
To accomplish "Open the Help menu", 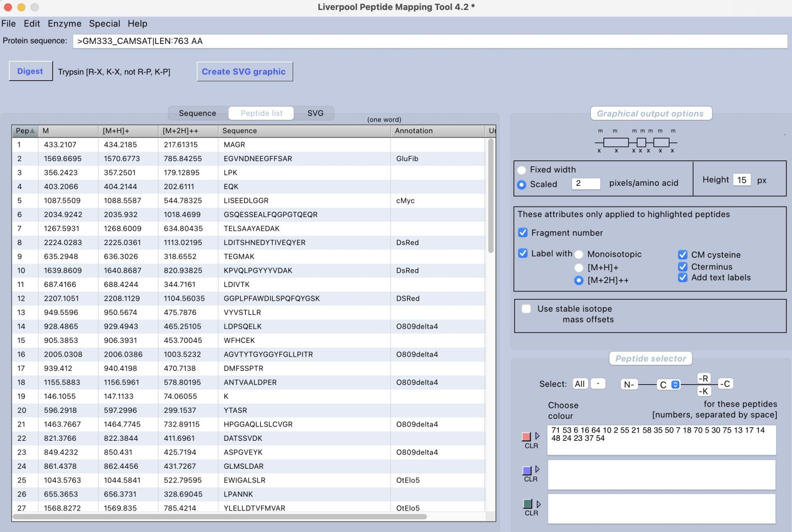I will 137,24.
